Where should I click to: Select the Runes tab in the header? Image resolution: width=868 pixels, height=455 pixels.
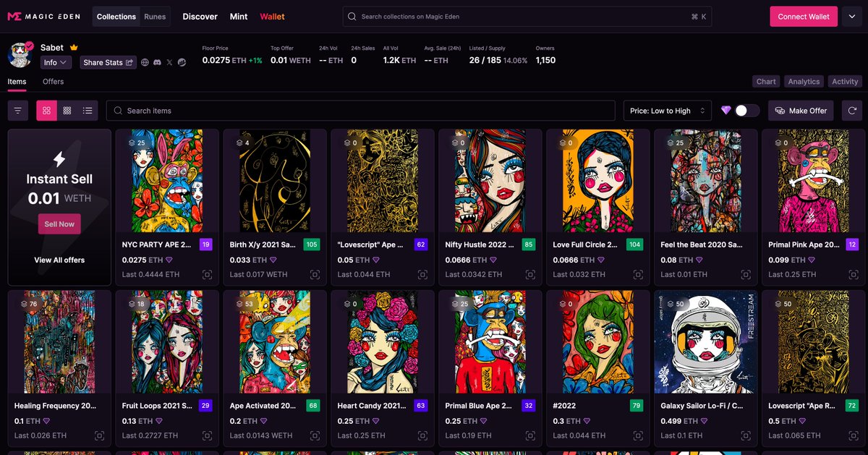[x=155, y=17]
